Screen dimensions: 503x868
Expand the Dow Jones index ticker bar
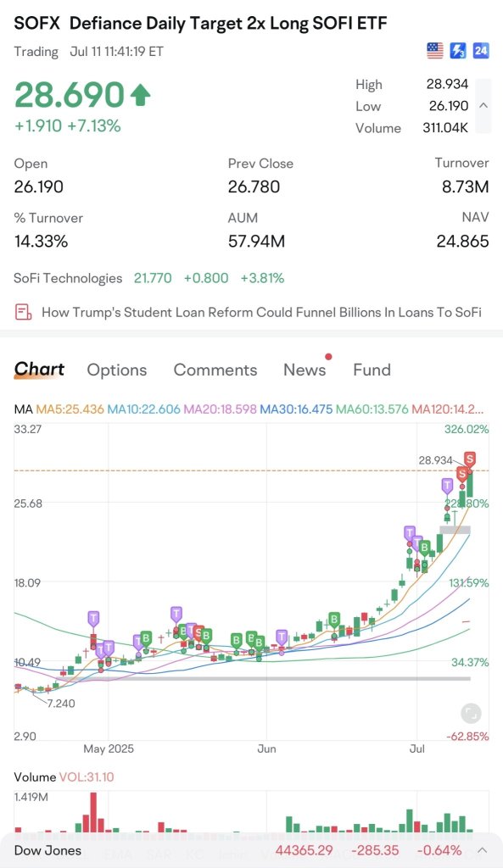coord(482,850)
